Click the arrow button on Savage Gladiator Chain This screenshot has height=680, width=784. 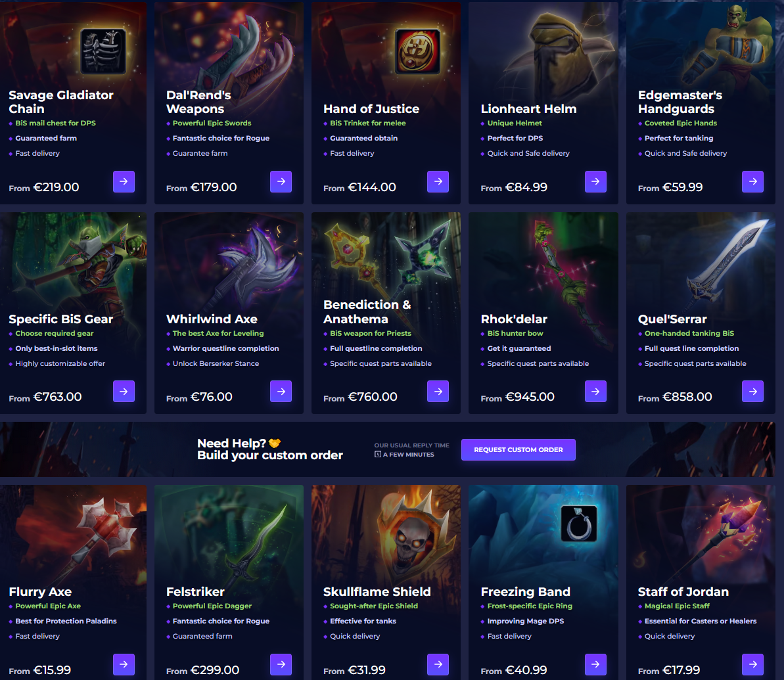[x=124, y=181]
